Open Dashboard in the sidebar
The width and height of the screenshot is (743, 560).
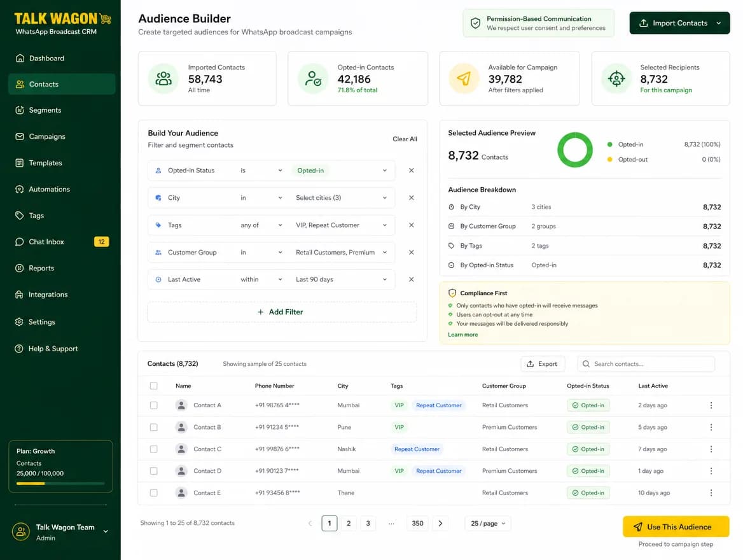point(62,59)
